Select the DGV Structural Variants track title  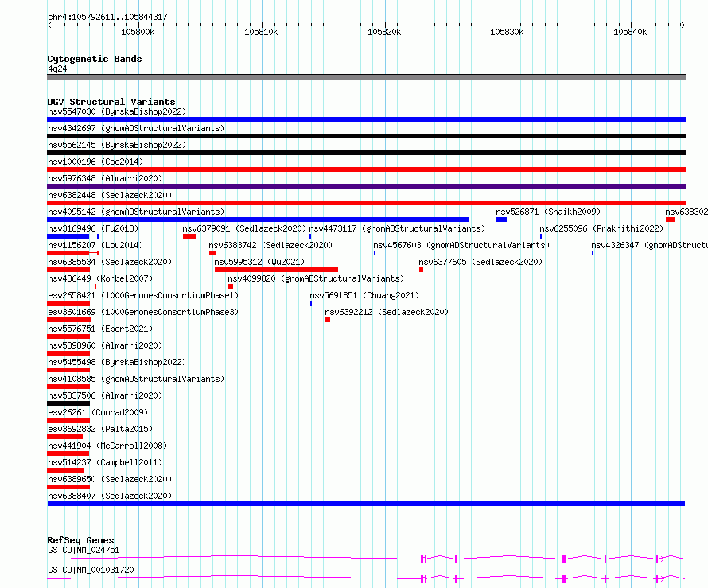point(111,102)
